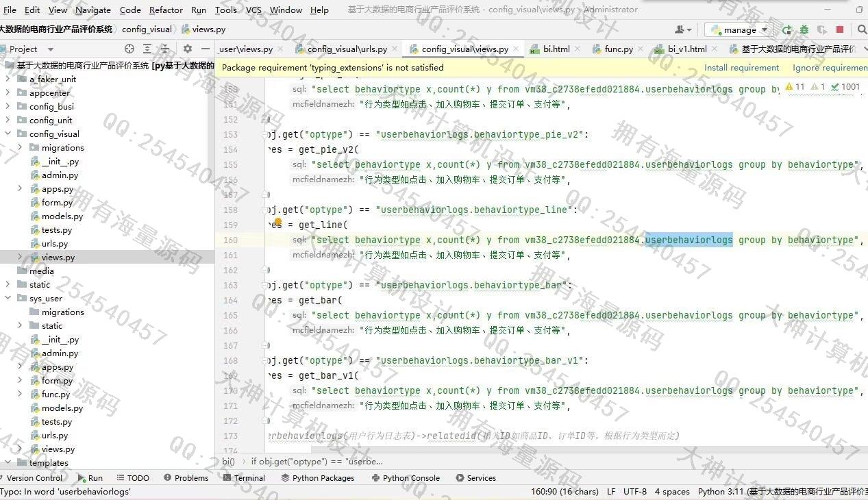Change UTF-8 file encoding in status bar
Viewport: 868px width, 500px height.
click(634, 491)
